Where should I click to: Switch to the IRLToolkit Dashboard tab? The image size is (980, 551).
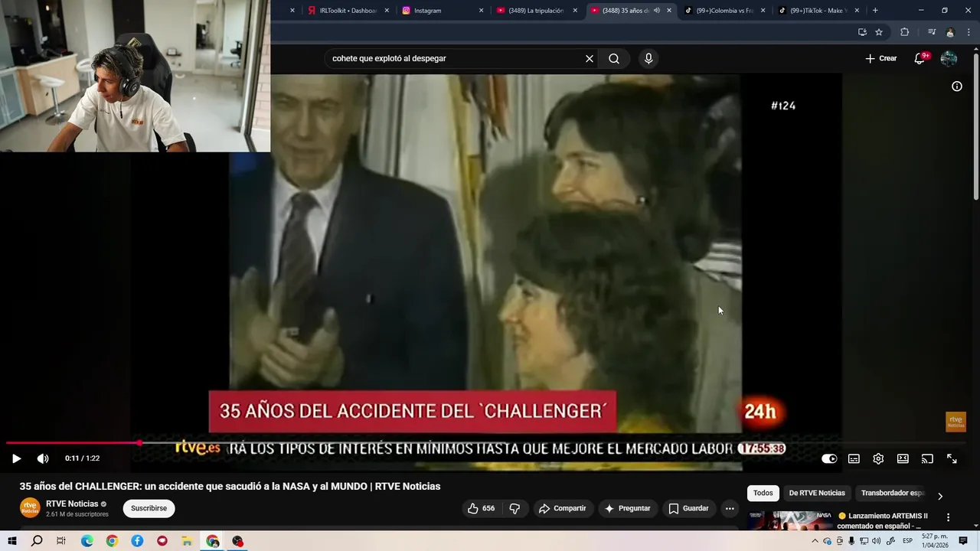point(348,11)
